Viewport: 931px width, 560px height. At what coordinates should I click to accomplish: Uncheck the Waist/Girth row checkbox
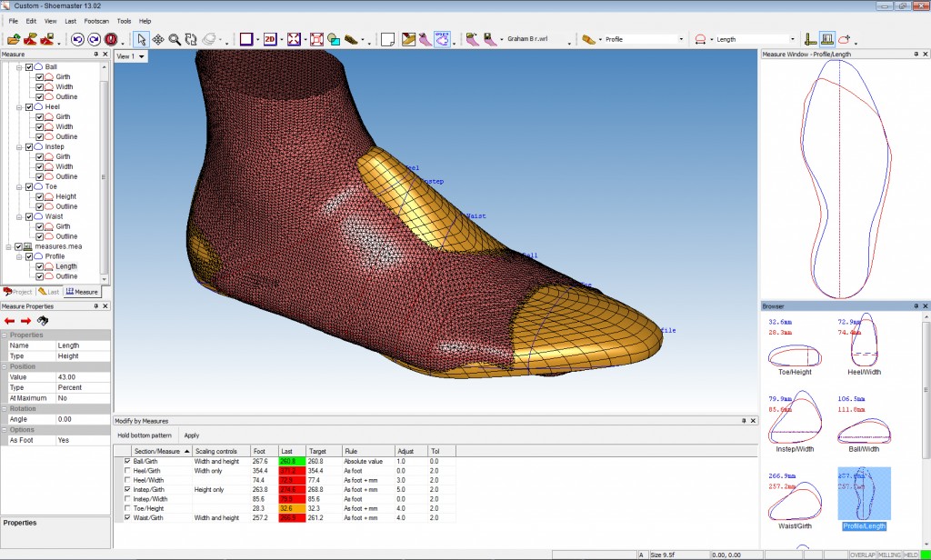[x=127, y=518]
